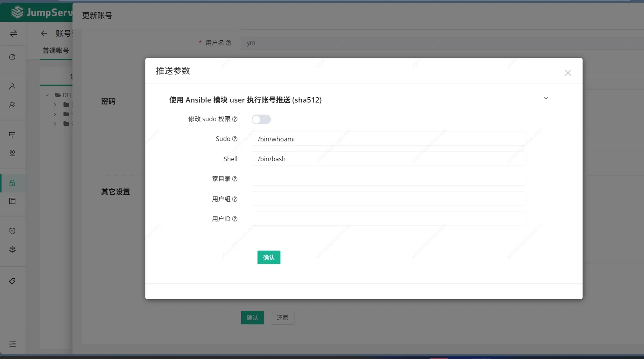Click the switch-view arrows icon in sidebar

pos(13,34)
